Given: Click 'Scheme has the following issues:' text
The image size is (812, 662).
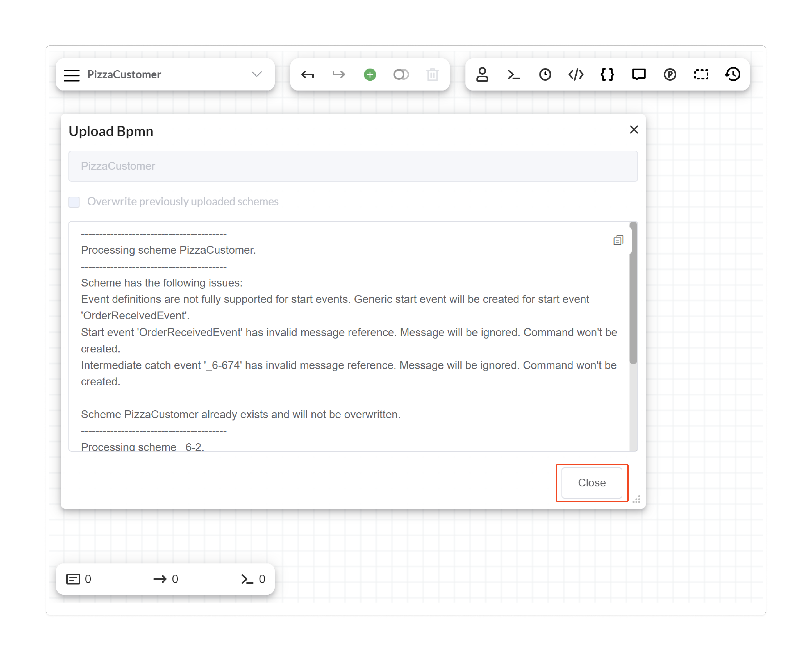Looking at the screenshot, I should (162, 283).
